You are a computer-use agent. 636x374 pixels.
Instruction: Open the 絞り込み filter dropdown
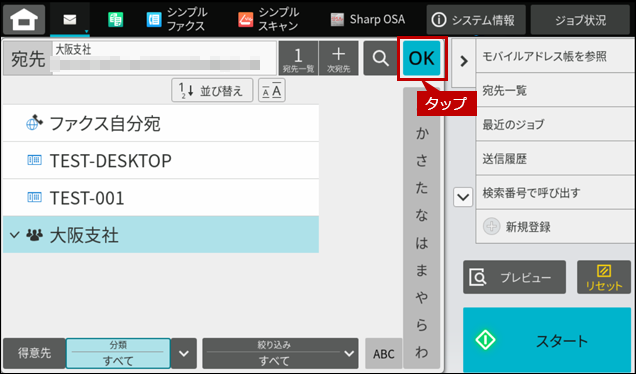click(280, 353)
